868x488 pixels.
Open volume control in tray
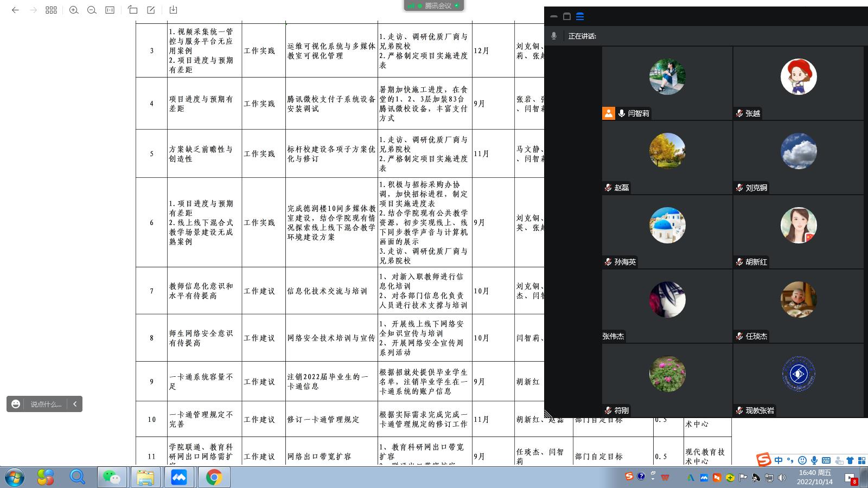pos(782,478)
